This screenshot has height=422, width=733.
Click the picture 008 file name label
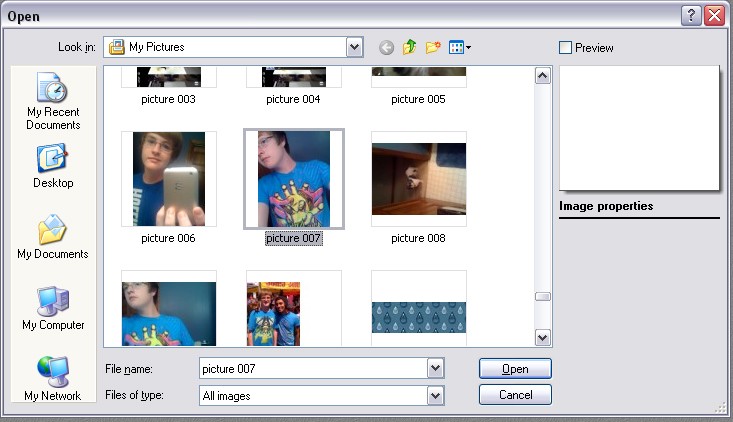[418, 238]
